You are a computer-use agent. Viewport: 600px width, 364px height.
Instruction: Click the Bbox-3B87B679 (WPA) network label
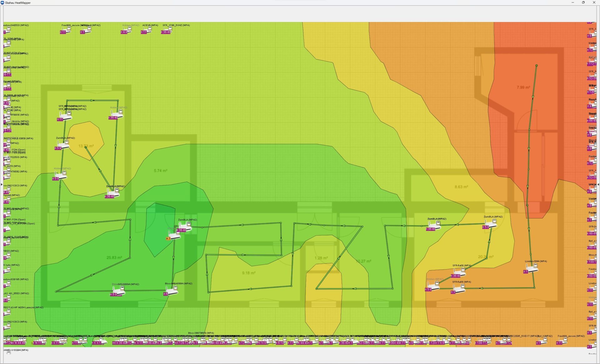(x=201, y=333)
